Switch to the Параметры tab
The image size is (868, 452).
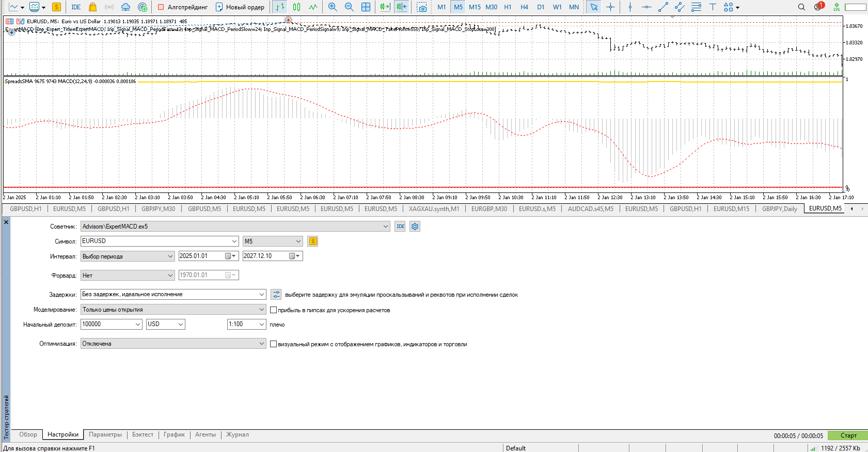click(x=105, y=434)
